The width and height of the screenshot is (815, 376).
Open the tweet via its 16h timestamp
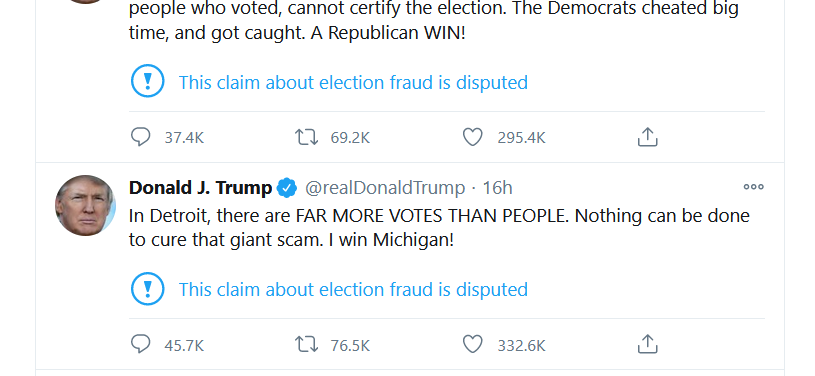click(x=497, y=188)
